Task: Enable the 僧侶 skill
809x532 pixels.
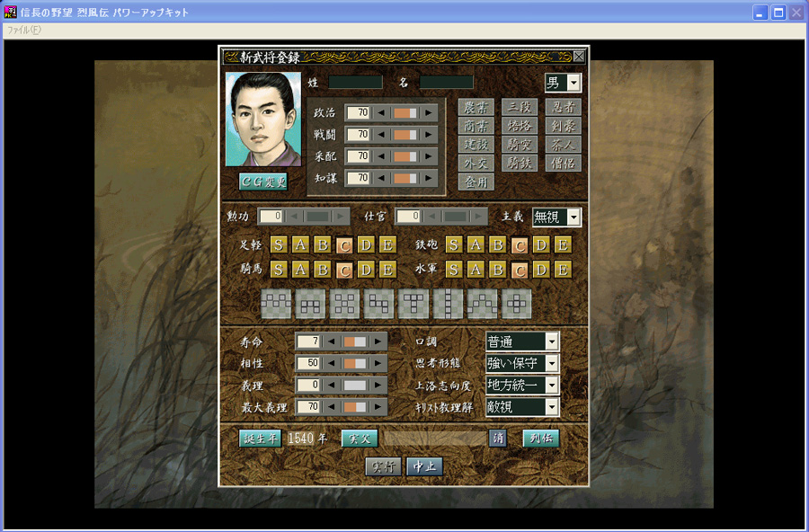Action: (x=564, y=163)
